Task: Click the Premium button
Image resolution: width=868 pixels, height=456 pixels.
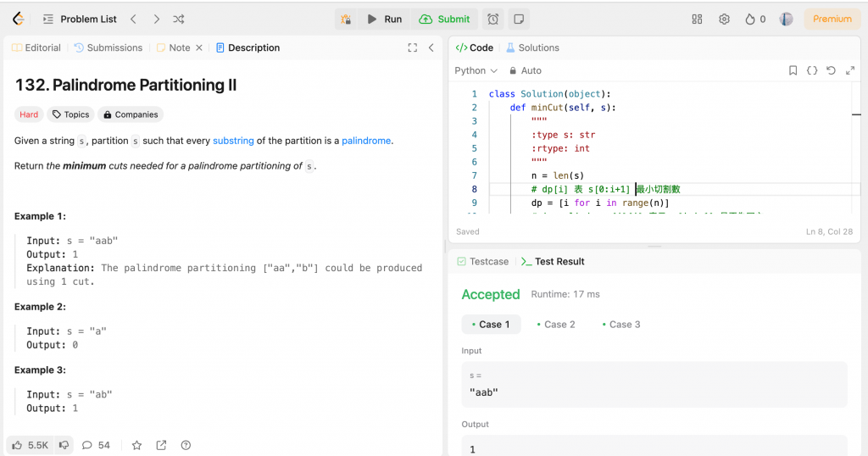Action: [x=832, y=19]
